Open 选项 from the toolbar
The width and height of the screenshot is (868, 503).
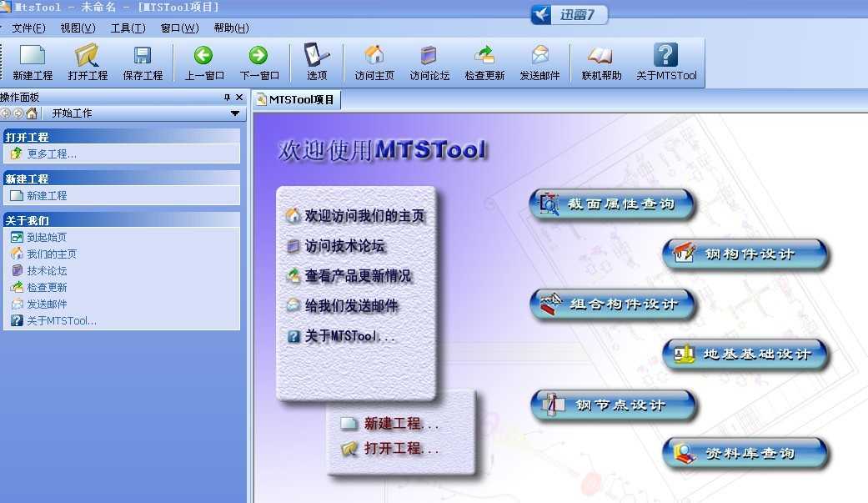point(317,63)
